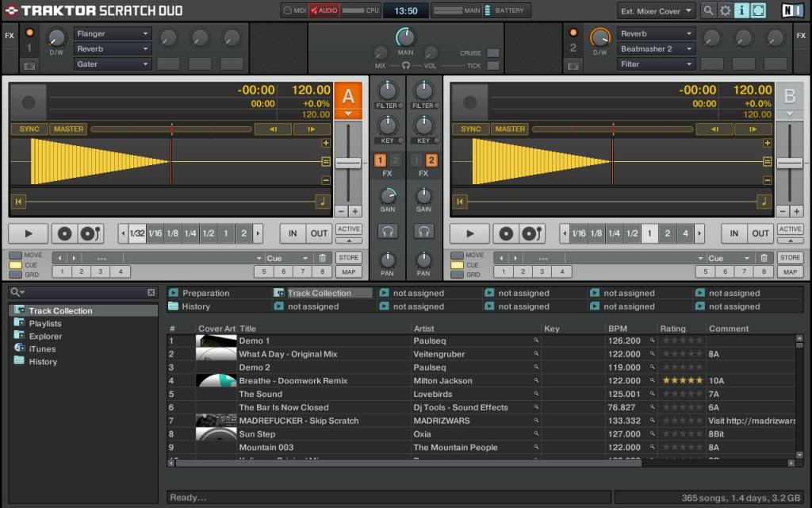Open the Beatmasher 2 effect dropdown
The height and width of the screenshot is (508, 812).
656,49
